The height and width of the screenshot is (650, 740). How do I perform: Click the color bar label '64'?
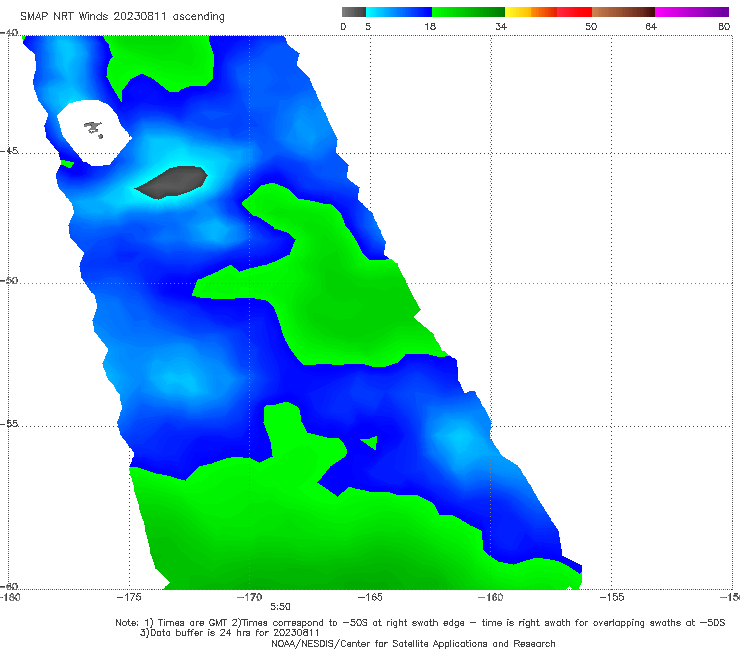651,26
